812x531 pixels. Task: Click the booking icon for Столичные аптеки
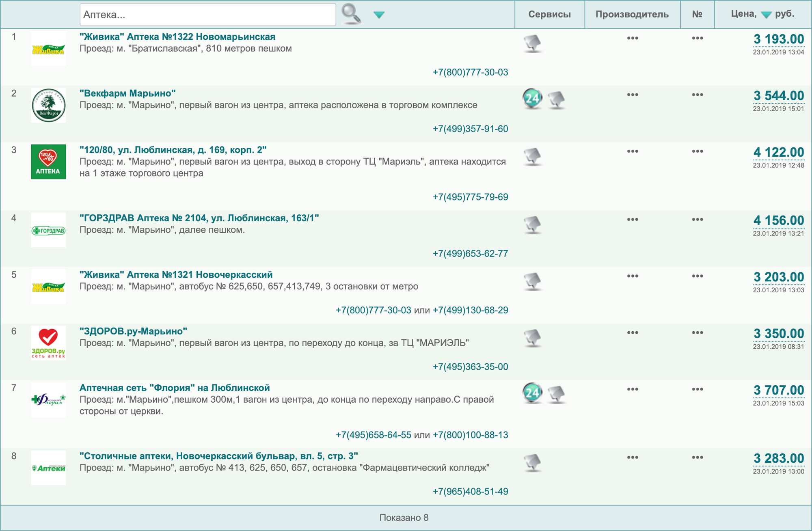pyautogui.click(x=532, y=462)
